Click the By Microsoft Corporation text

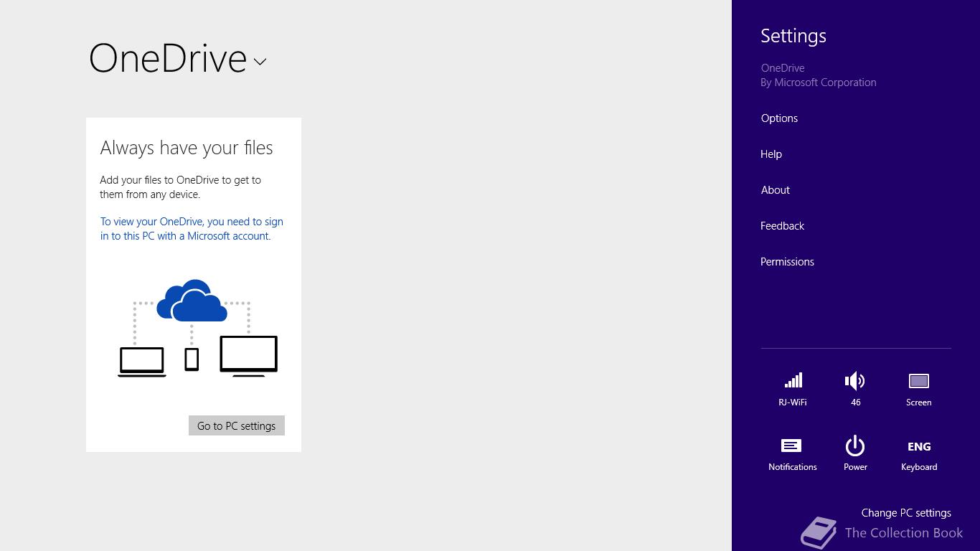point(819,83)
